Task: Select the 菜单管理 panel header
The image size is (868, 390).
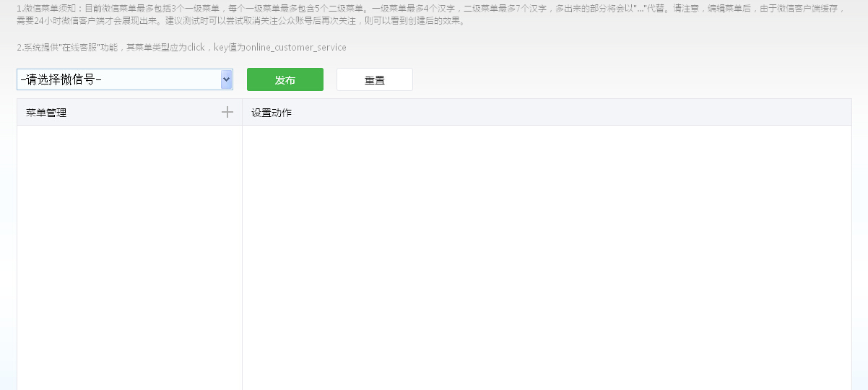Action: (130, 113)
